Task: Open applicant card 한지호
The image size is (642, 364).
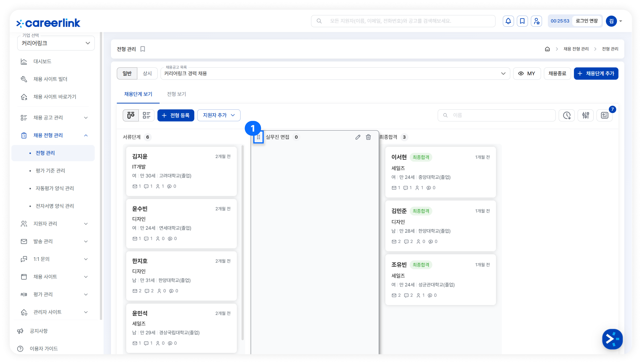Action: (x=181, y=276)
